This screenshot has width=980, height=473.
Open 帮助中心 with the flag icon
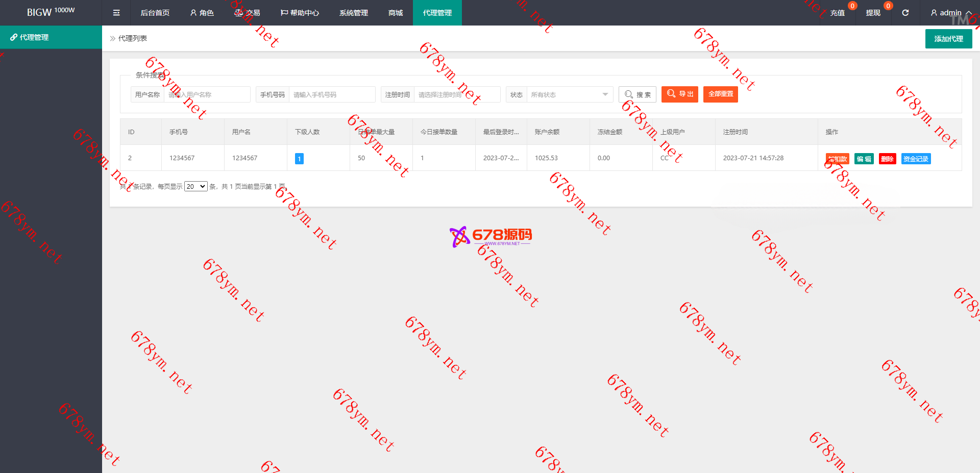tap(300, 13)
